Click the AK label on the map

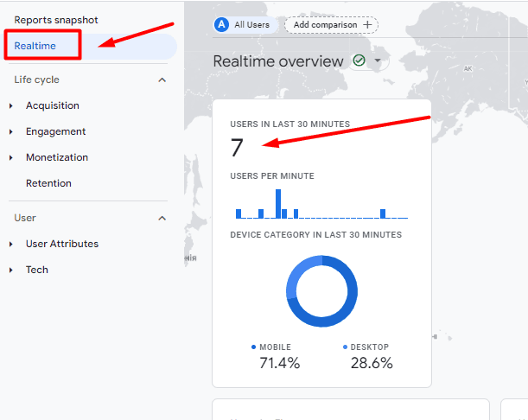468,69
